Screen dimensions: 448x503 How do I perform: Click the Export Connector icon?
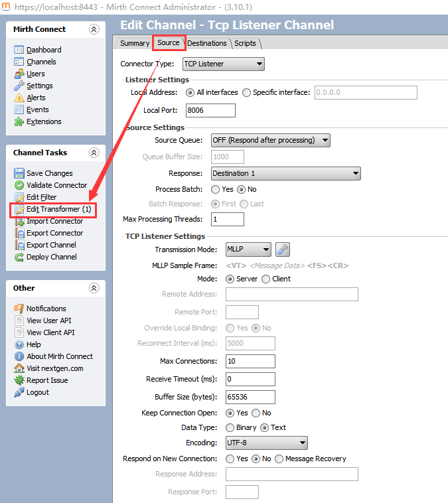click(19, 233)
